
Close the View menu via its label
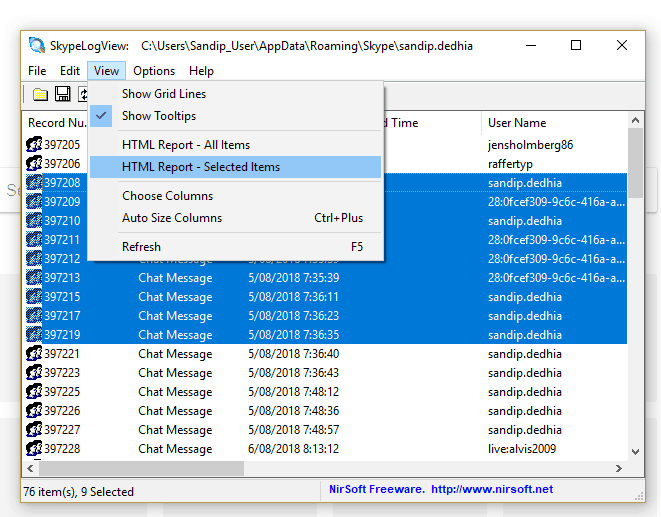106,71
